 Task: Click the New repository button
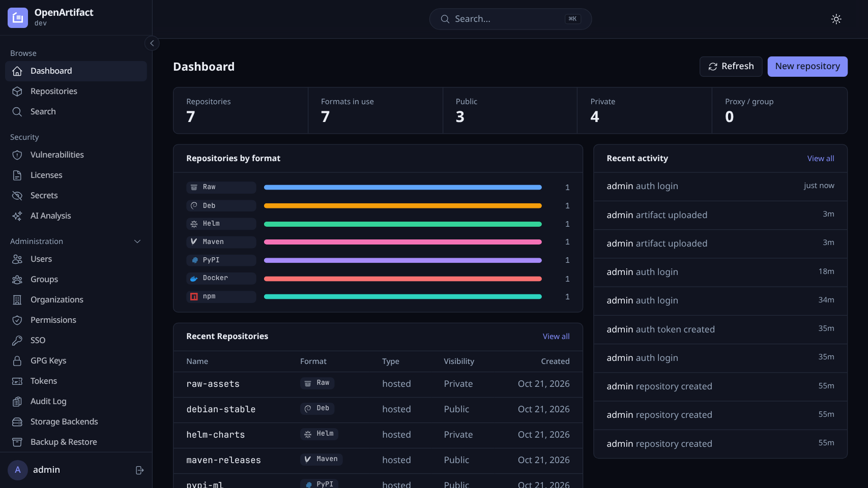[807, 67]
